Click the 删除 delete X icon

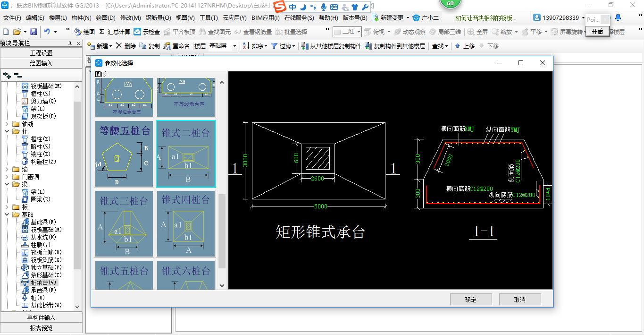click(x=118, y=46)
